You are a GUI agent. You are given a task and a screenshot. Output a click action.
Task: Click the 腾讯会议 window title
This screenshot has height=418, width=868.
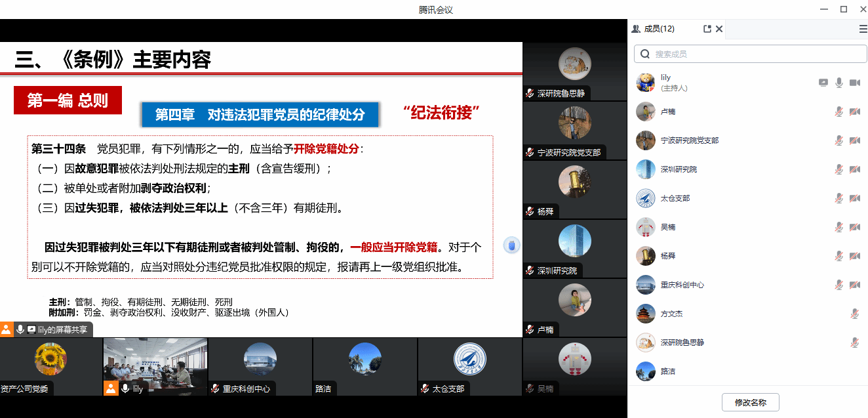click(436, 9)
